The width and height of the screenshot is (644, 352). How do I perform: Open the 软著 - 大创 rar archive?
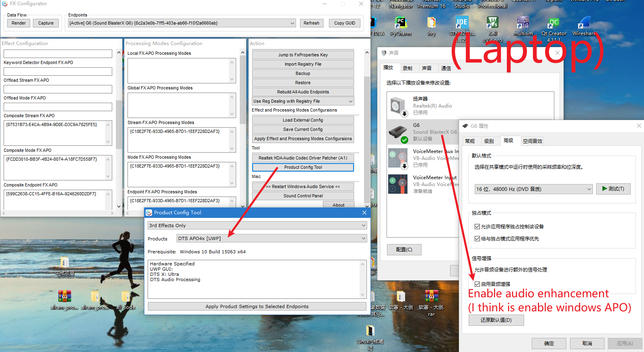click(431, 296)
